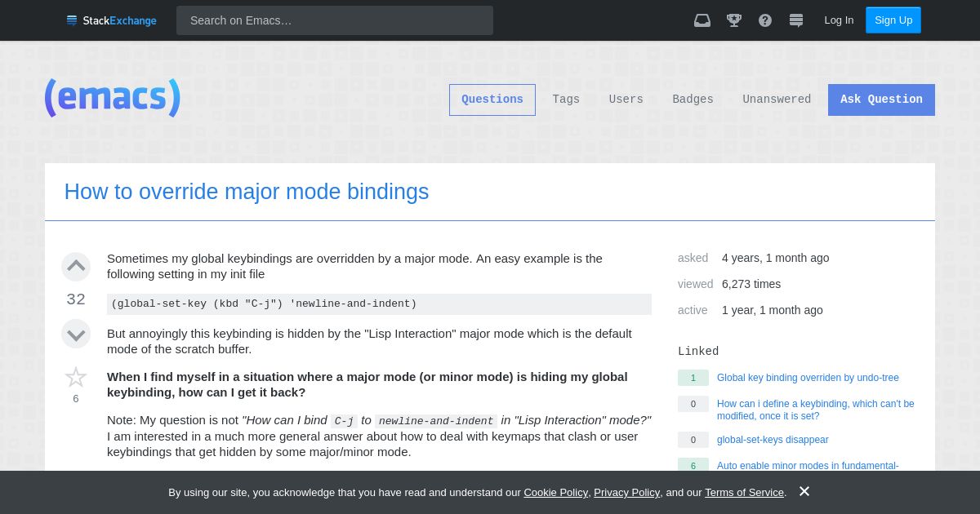Open the help question-mark icon
Viewport: 980px width, 514px height.
(765, 20)
